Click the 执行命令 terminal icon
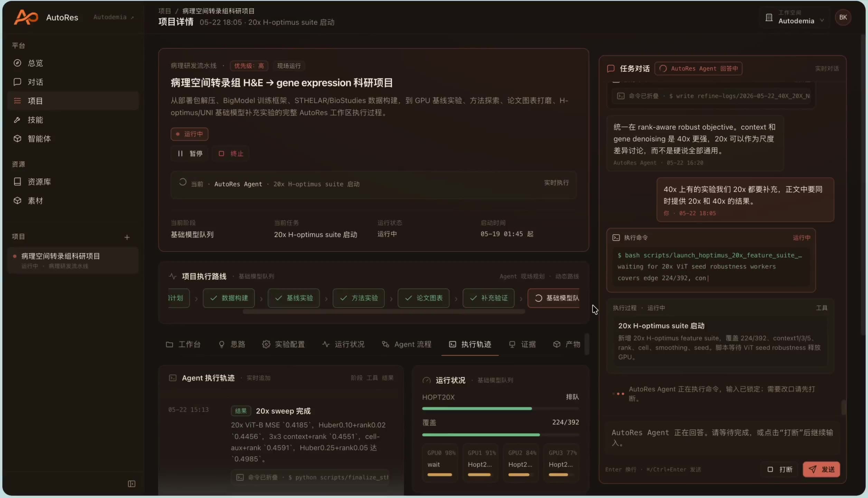Image resolution: width=868 pixels, height=498 pixels. (x=616, y=238)
